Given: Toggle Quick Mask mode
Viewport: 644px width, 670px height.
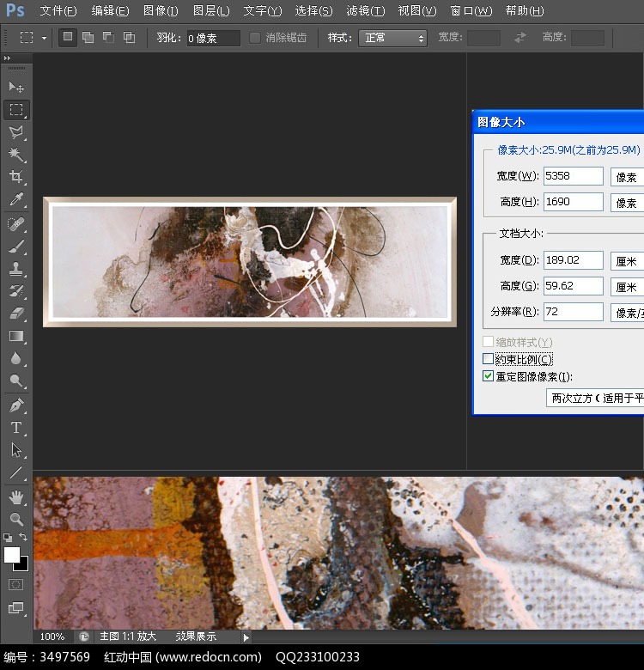Looking at the screenshot, I should click(15, 585).
